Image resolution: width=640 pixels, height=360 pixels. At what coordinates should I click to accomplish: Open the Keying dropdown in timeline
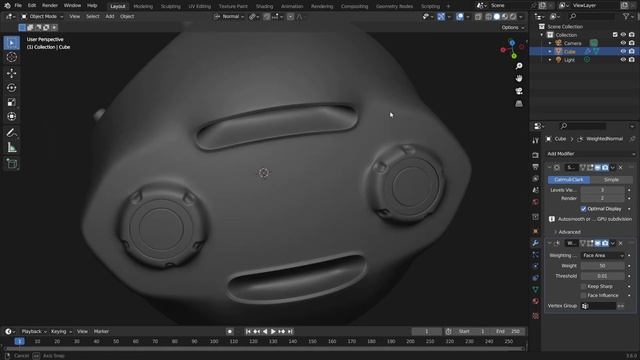tap(61, 331)
